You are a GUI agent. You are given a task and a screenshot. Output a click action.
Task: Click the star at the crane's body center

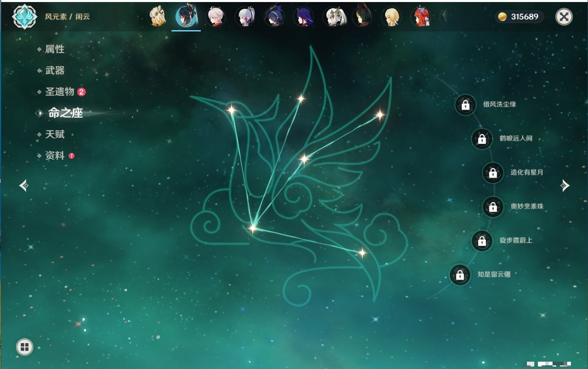(x=304, y=159)
